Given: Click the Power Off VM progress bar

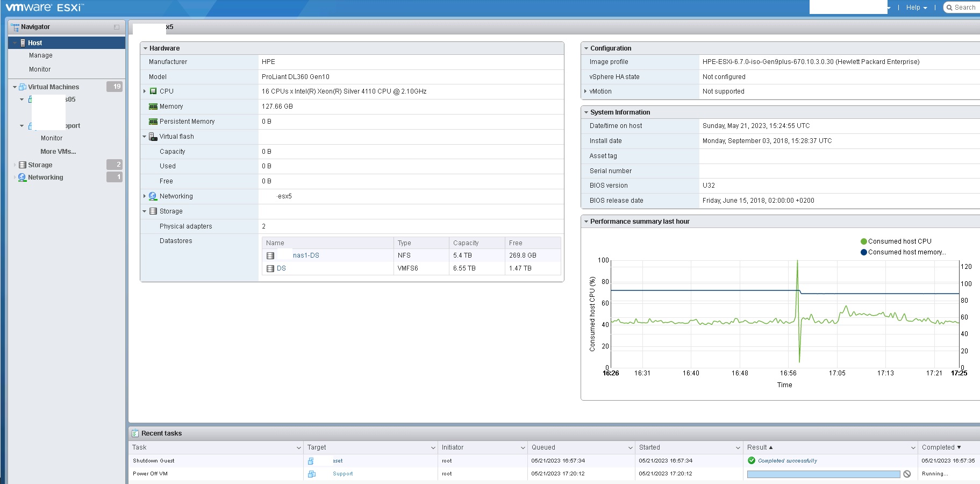Looking at the screenshot, I should [823, 474].
